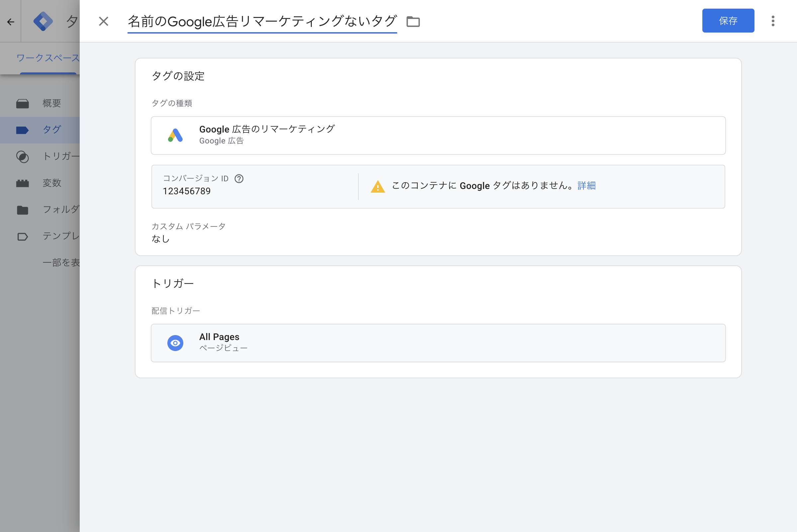Click the カスタム パラメータ label
Viewport: 797px width, 532px height.
[188, 226]
